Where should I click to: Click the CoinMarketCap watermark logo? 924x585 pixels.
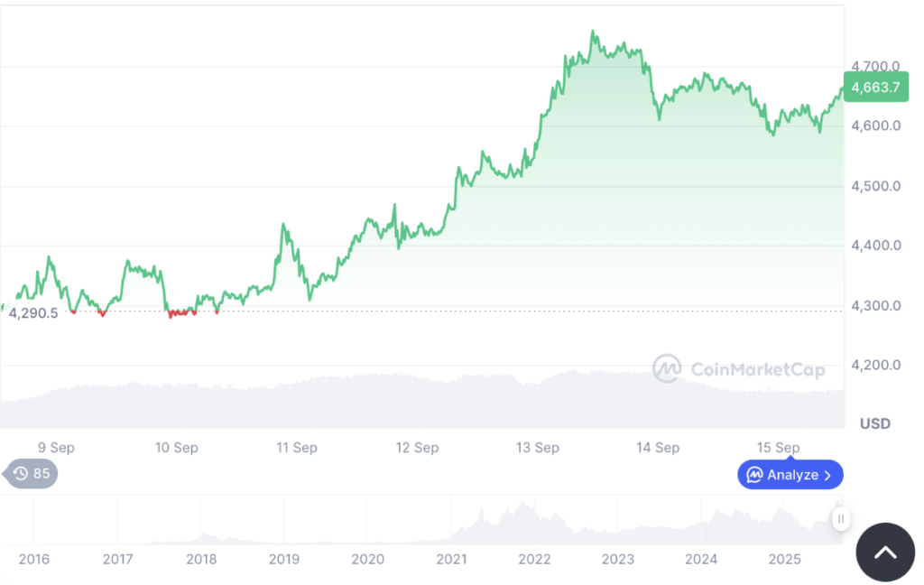coord(667,368)
